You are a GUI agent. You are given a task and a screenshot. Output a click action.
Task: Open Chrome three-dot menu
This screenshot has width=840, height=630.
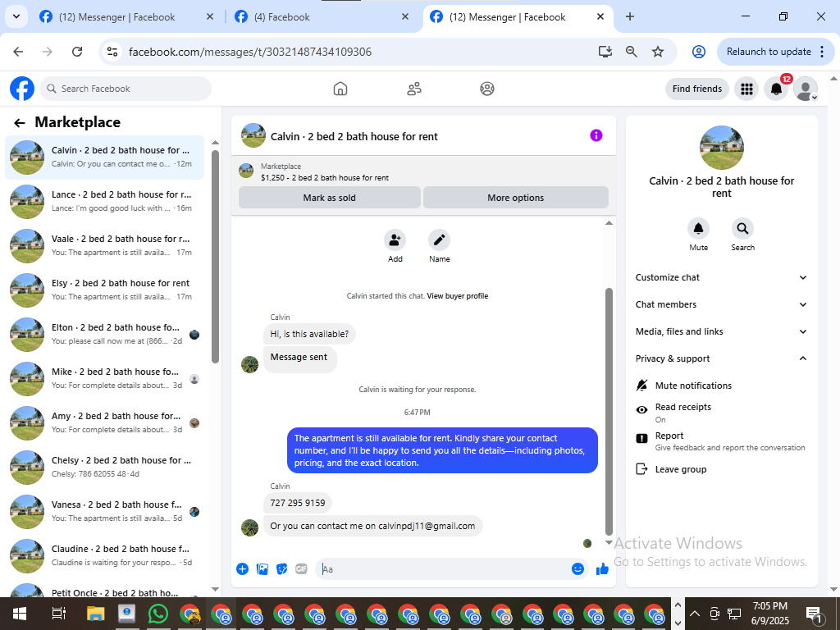click(x=822, y=52)
